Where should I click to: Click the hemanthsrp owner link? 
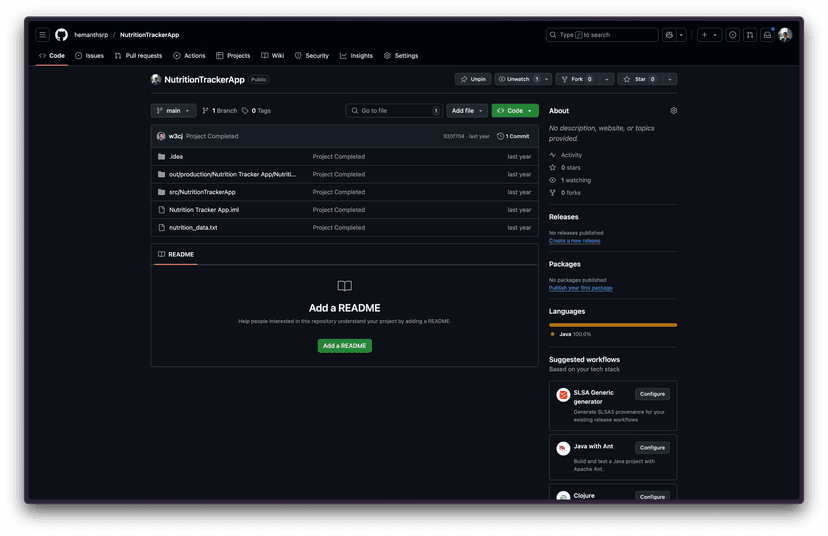[x=91, y=35]
